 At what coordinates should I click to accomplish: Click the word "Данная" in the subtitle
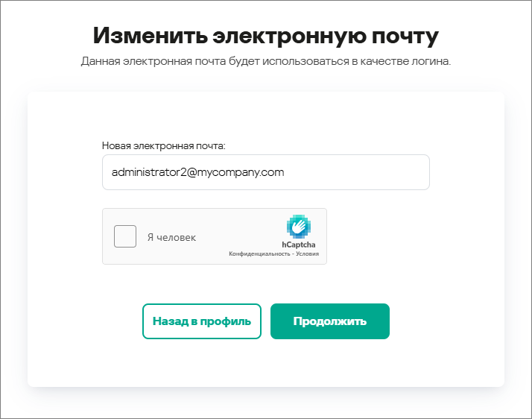(100, 61)
